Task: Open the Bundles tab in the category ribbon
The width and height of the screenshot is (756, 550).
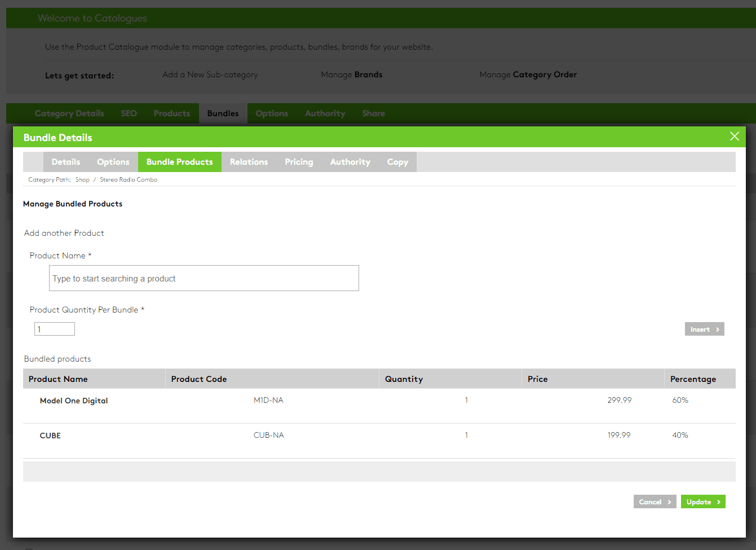Action: coord(223,113)
